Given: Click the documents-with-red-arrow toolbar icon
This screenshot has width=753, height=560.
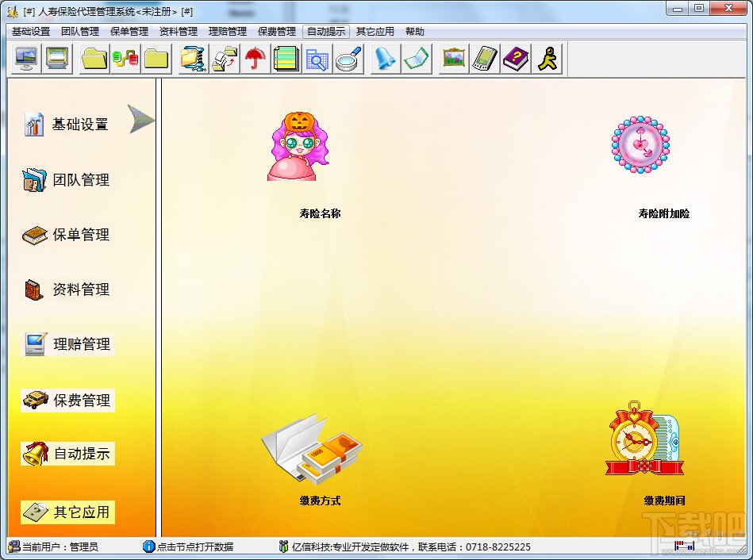Looking at the screenshot, I should [x=225, y=59].
